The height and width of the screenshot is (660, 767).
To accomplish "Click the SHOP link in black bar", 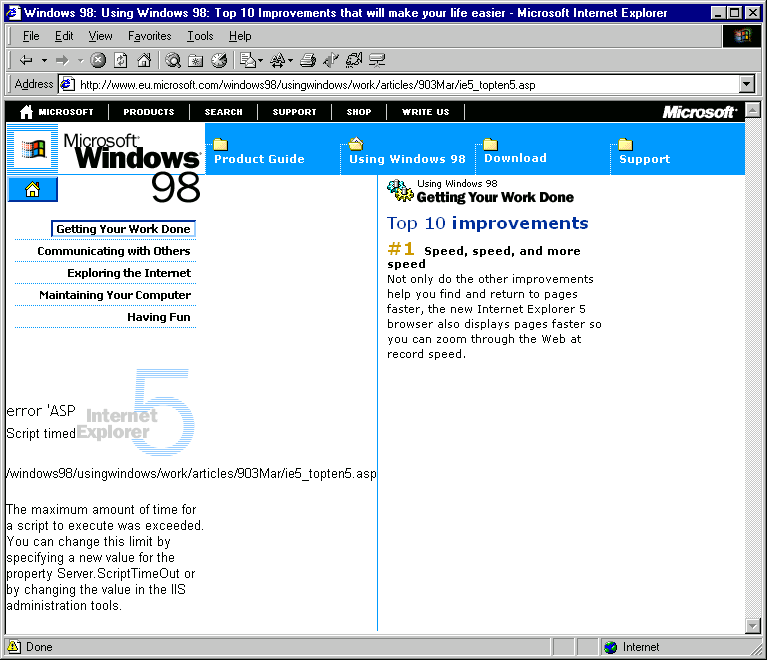I will point(359,112).
